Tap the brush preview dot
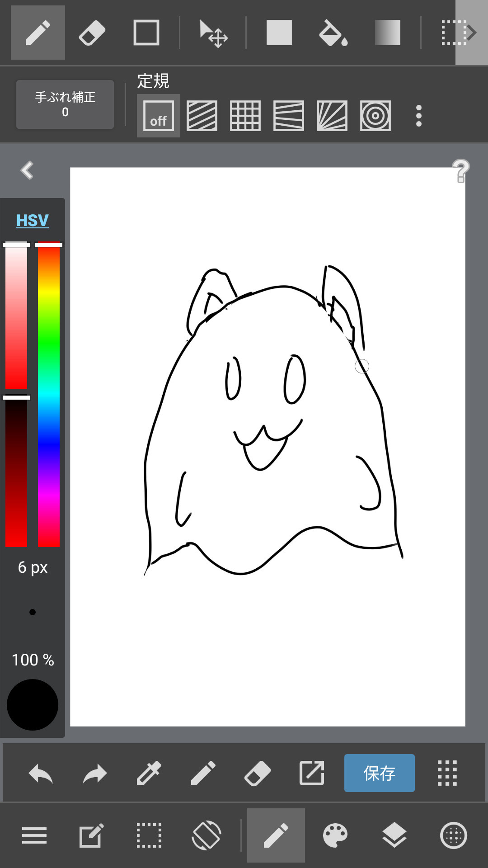Screen dimensions: 488x868 coord(33,612)
